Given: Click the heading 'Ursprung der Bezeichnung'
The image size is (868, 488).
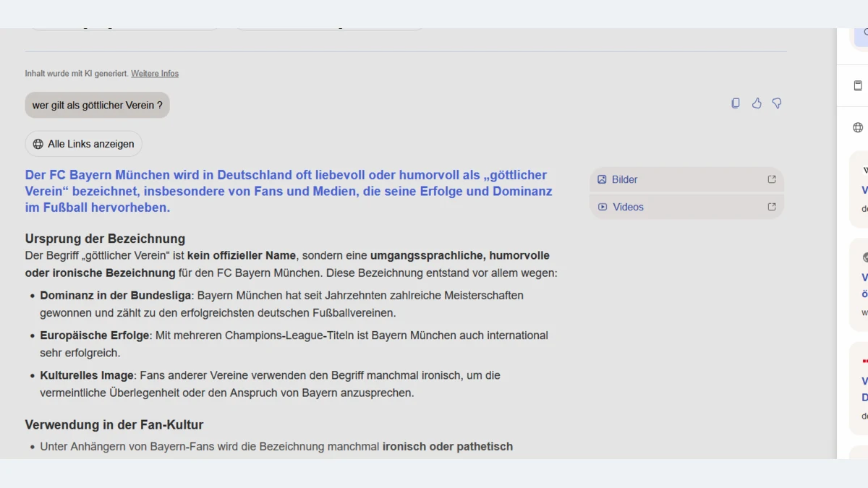Looking at the screenshot, I should [105, 239].
